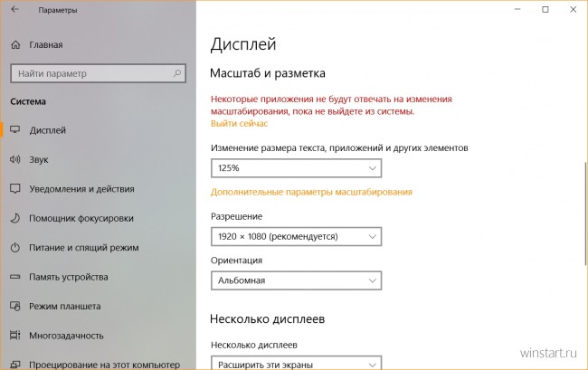Viewport: 588px width, 370px height.
Task: Open Память устройства section
Action: click(69, 277)
